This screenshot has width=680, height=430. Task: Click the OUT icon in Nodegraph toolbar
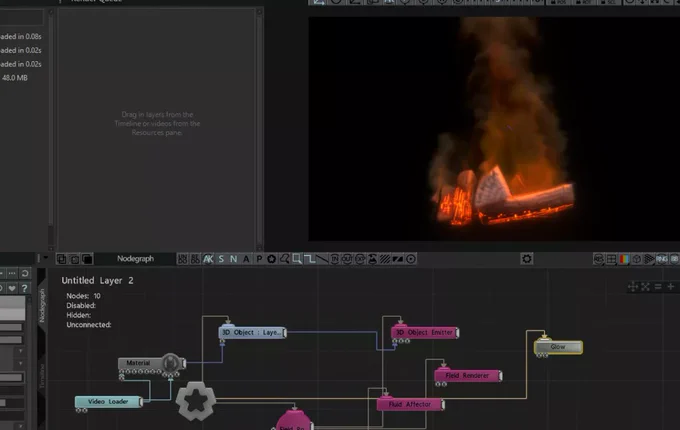pos(347,259)
